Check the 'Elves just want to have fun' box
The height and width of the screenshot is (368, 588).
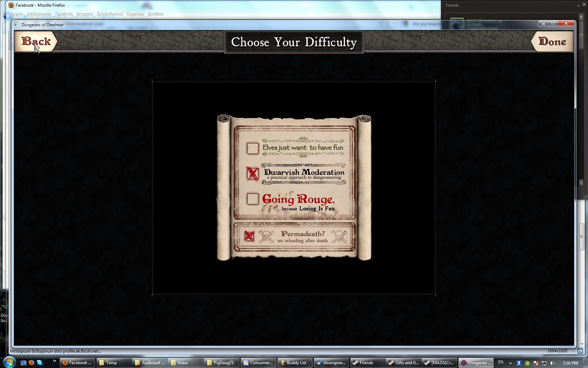click(x=252, y=148)
